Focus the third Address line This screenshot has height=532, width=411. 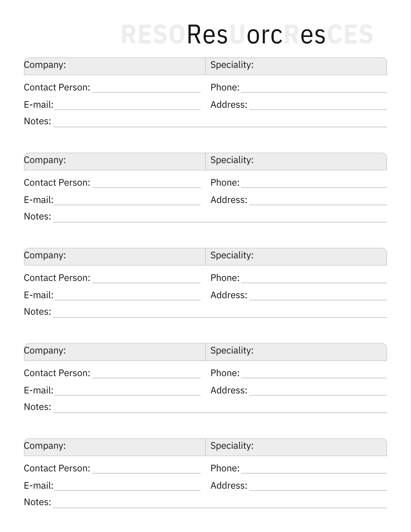coord(318,296)
